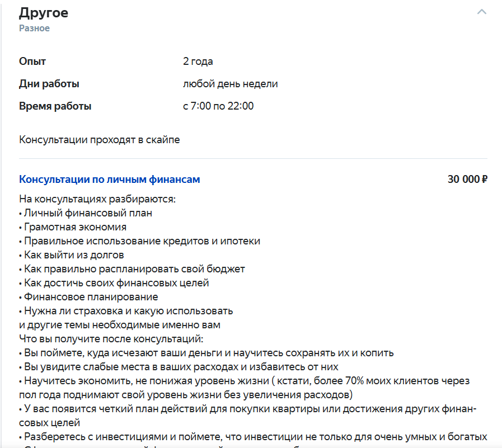Click the Дни работы label

(x=48, y=83)
